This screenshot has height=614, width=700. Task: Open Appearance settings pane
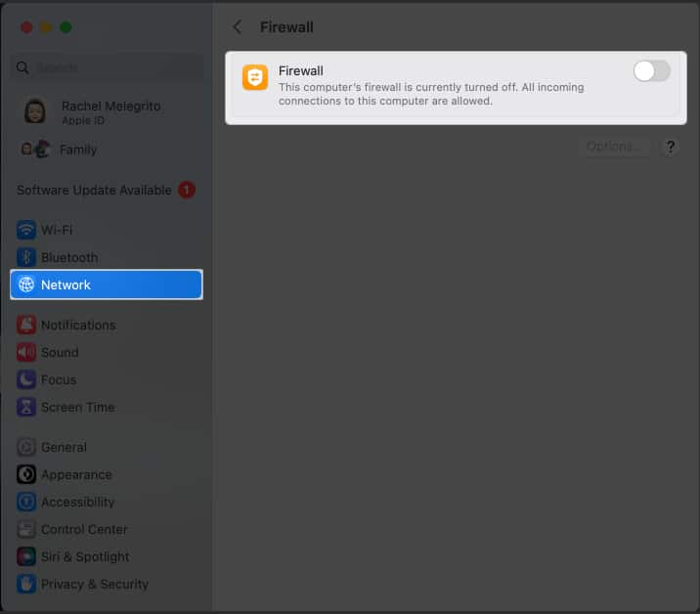tap(76, 474)
